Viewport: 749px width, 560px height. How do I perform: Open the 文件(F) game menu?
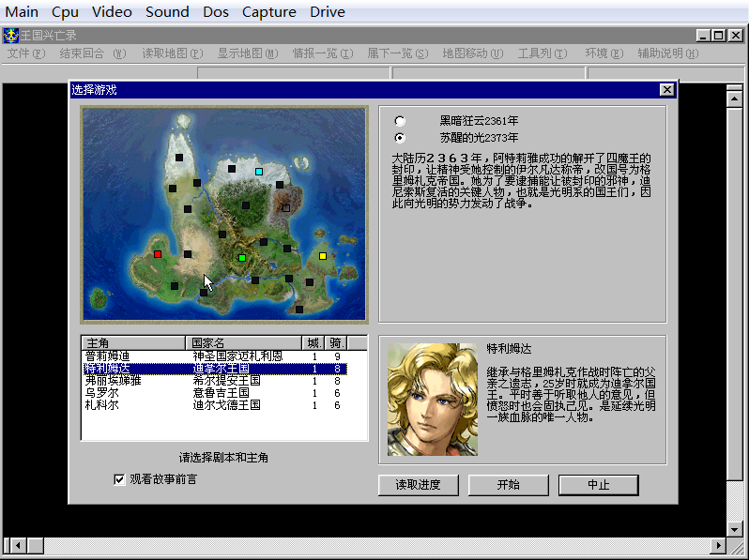pyautogui.click(x=25, y=53)
